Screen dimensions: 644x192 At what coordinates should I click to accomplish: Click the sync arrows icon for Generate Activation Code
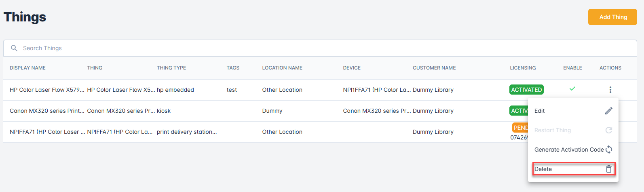coord(608,150)
